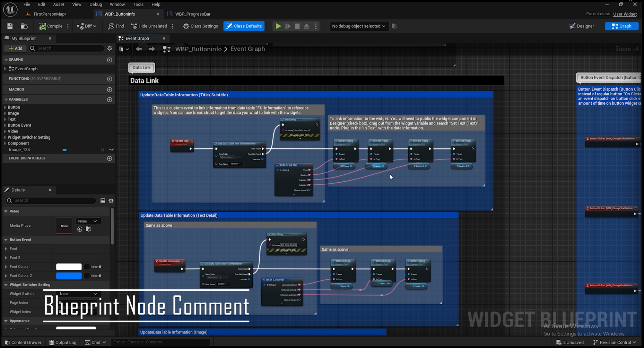Viewport: 644px width, 348px height.
Task: Click the icon next to the debug object dropdown
Action: (394, 26)
